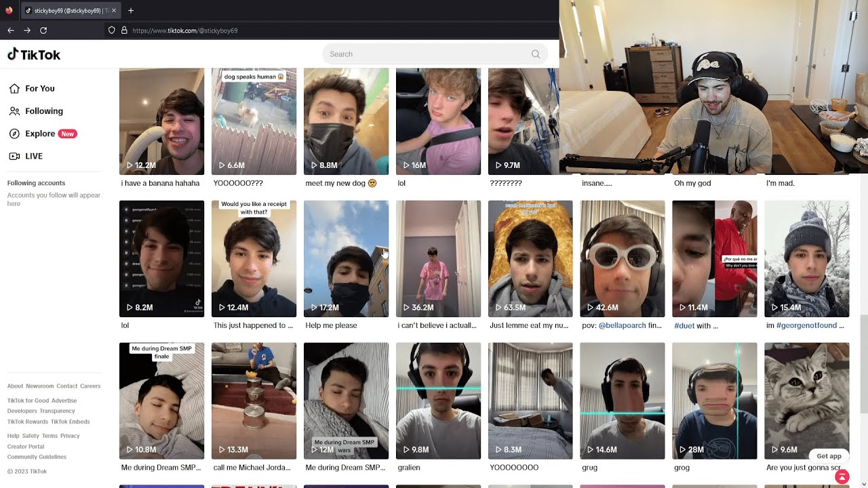Image resolution: width=868 pixels, height=488 pixels.
Task: Open TikTok for Good link
Action: click(28, 401)
